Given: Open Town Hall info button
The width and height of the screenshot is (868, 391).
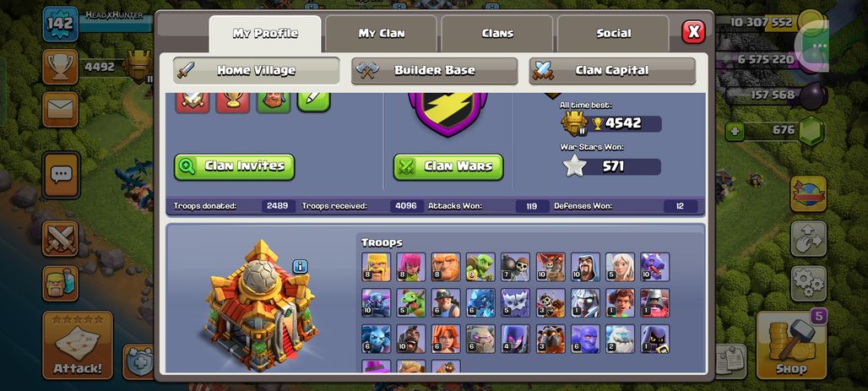Looking at the screenshot, I should click(300, 266).
